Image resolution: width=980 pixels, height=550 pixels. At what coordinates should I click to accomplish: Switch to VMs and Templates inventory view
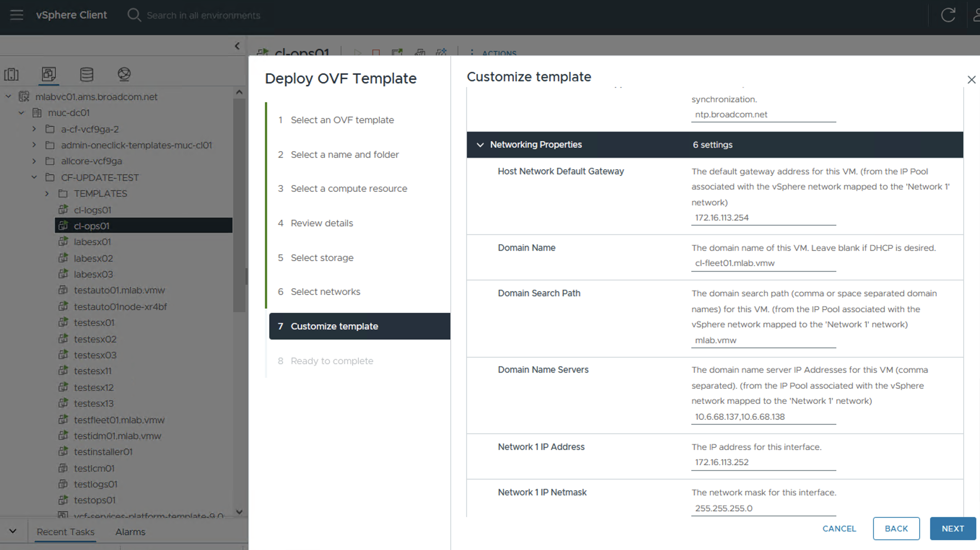tap(49, 74)
